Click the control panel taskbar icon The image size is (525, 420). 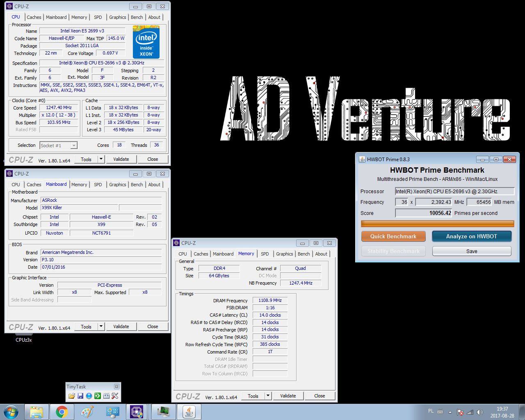[x=112, y=412]
